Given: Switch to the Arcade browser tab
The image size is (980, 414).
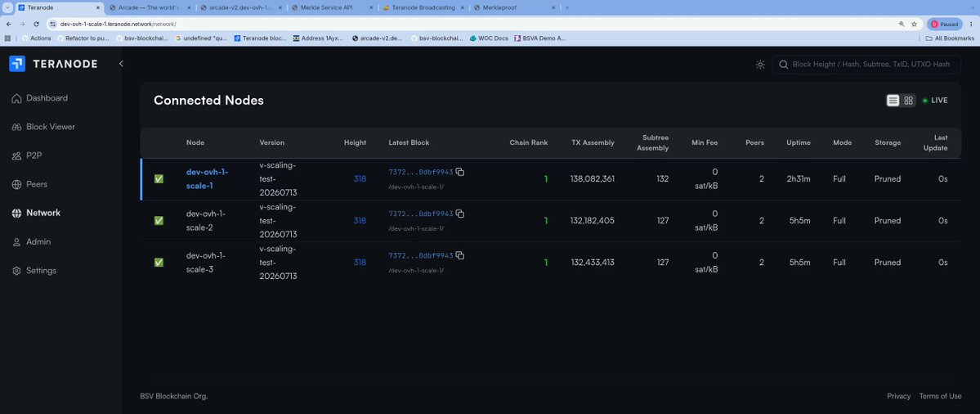Looking at the screenshot, I should pos(150,7).
